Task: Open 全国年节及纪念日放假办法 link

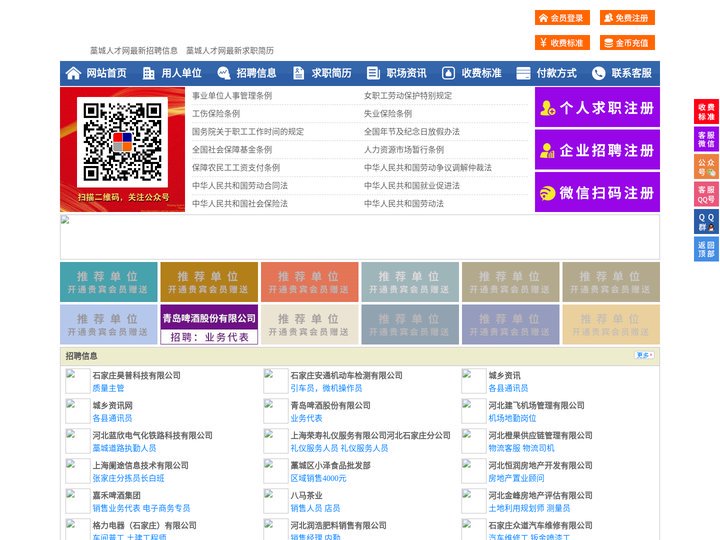Action: click(412, 131)
